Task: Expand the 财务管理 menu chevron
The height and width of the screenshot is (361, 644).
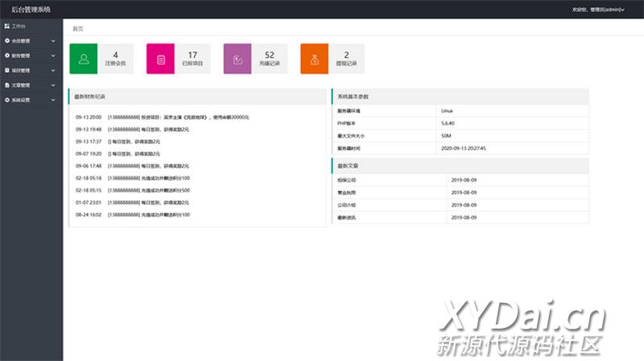Action: pyautogui.click(x=53, y=56)
